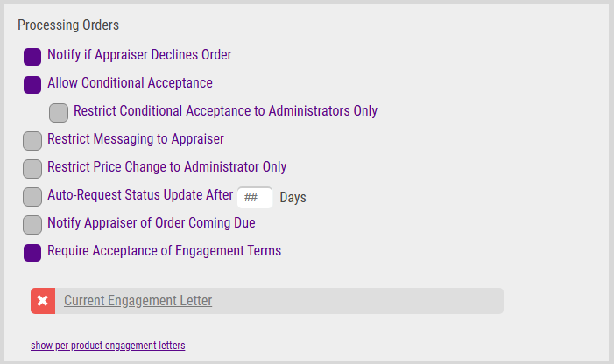Check Restrict Messaging to Appraiser box

(32, 141)
